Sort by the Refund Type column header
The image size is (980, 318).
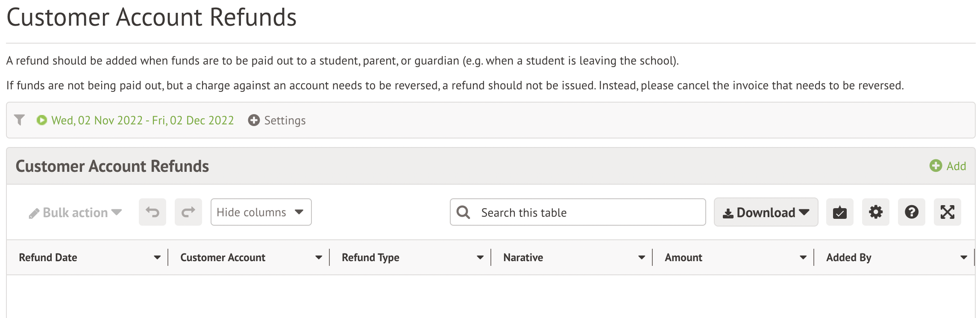click(x=370, y=257)
